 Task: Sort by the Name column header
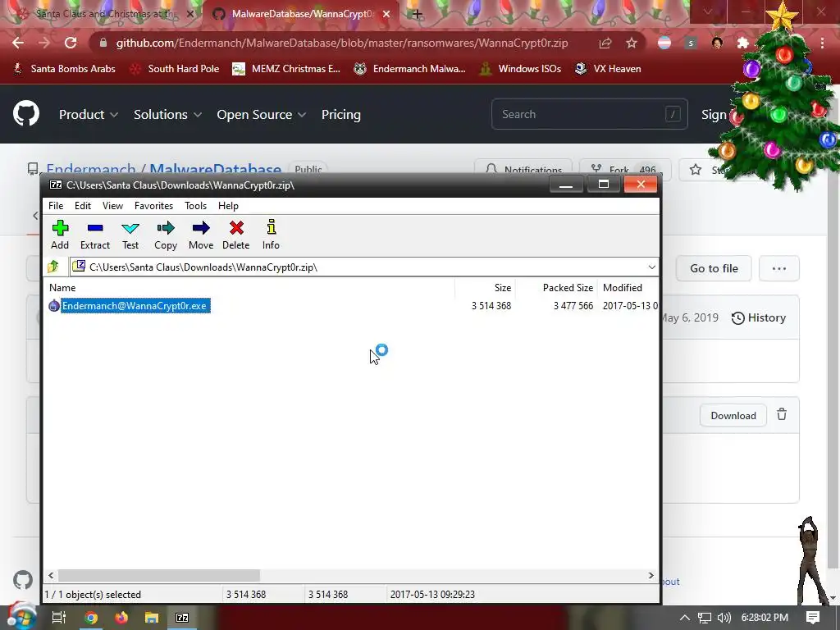click(62, 288)
